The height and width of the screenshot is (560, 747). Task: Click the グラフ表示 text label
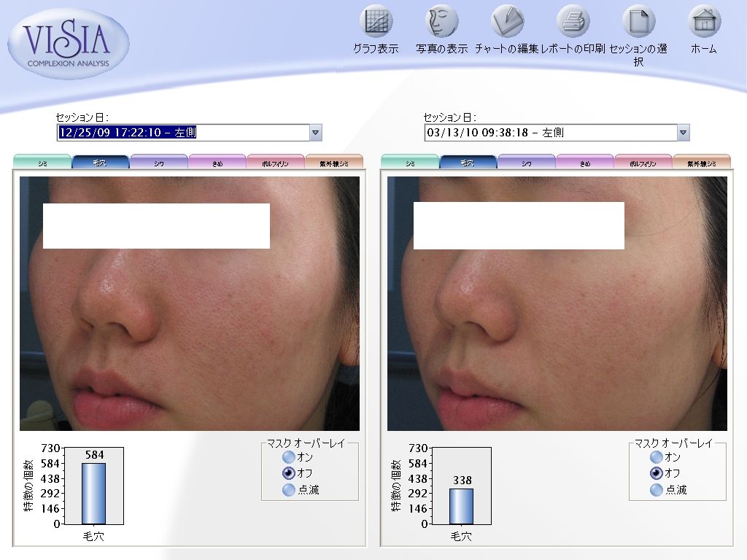[x=376, y=49]
